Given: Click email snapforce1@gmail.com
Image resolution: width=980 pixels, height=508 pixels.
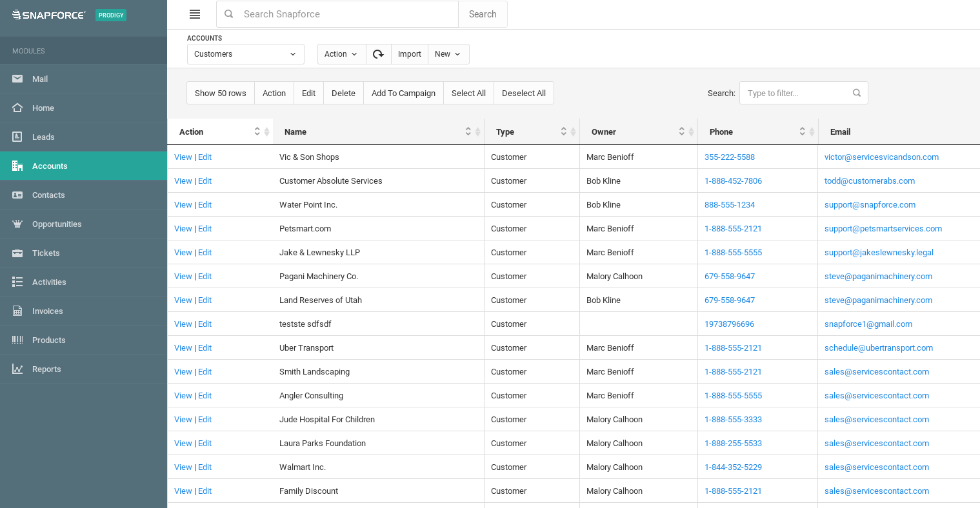Looking at the screenshot, I should (x=868, y=324).
